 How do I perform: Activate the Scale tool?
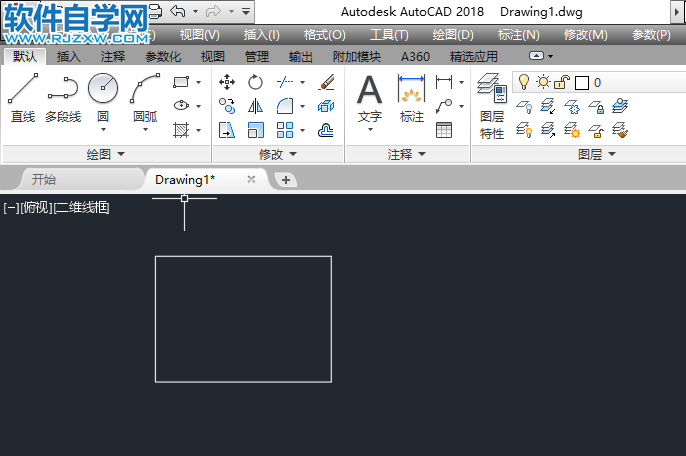(x=255, y=130)
